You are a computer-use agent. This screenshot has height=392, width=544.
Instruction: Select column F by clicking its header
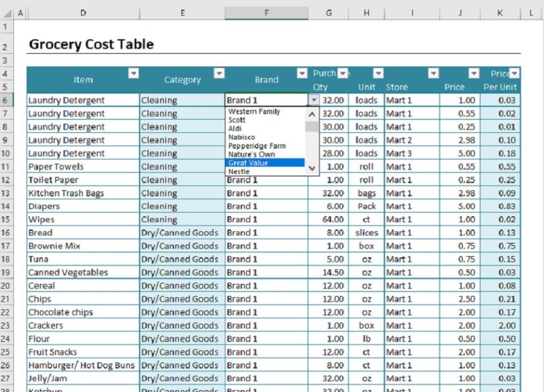point(266,11)
